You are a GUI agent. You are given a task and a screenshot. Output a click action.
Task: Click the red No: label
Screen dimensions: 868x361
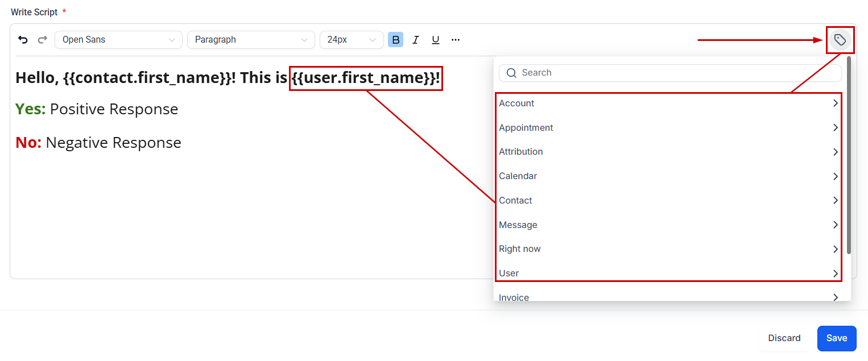28,143
